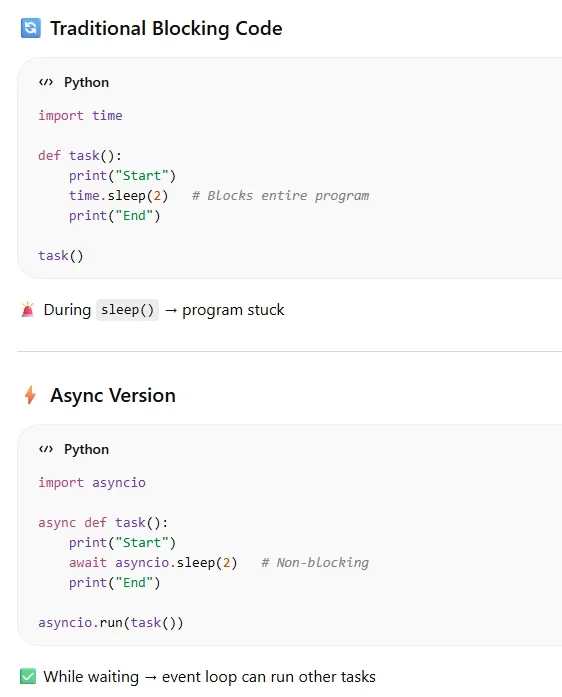Viewport: 562px width, 697px height.
Task: Click the 'Async Version' heading
Action: pyautogui.click(x=113, y=396)
